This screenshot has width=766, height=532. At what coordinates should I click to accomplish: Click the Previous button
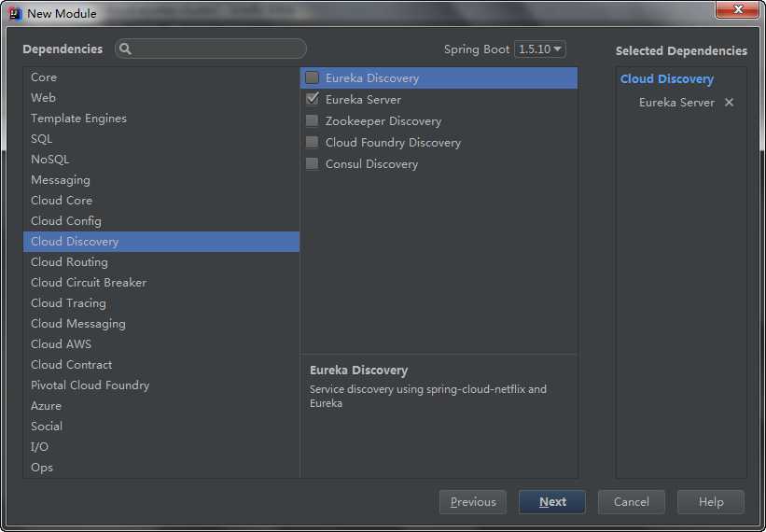[x=472, y=502]
